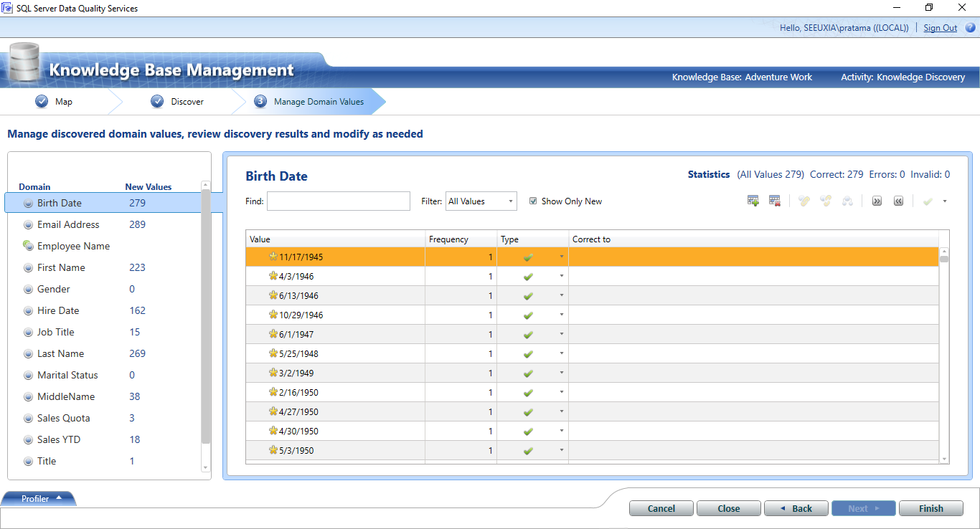980x529 pixels.
Task: Click the star icon beside 11/17/1945
Action: [x=273, y=257]
